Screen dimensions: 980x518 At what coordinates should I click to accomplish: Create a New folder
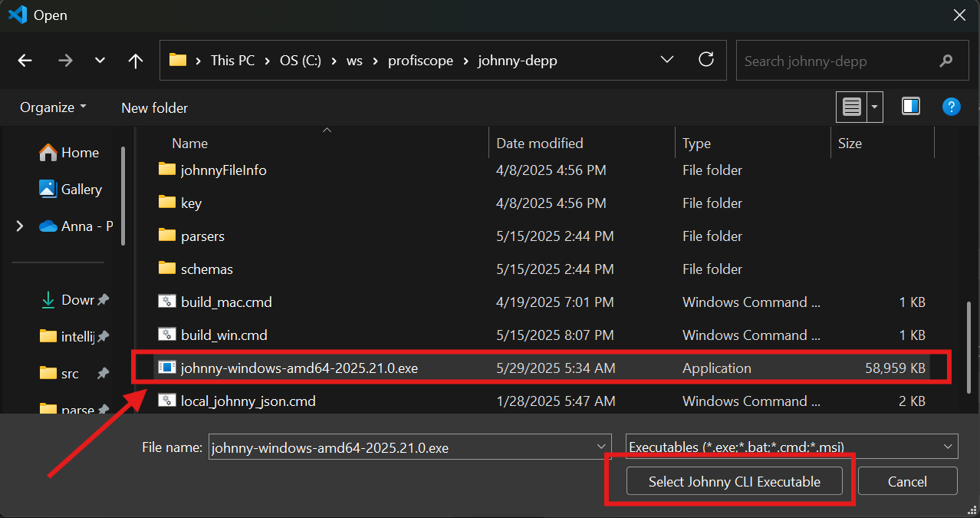coord(154,107)
